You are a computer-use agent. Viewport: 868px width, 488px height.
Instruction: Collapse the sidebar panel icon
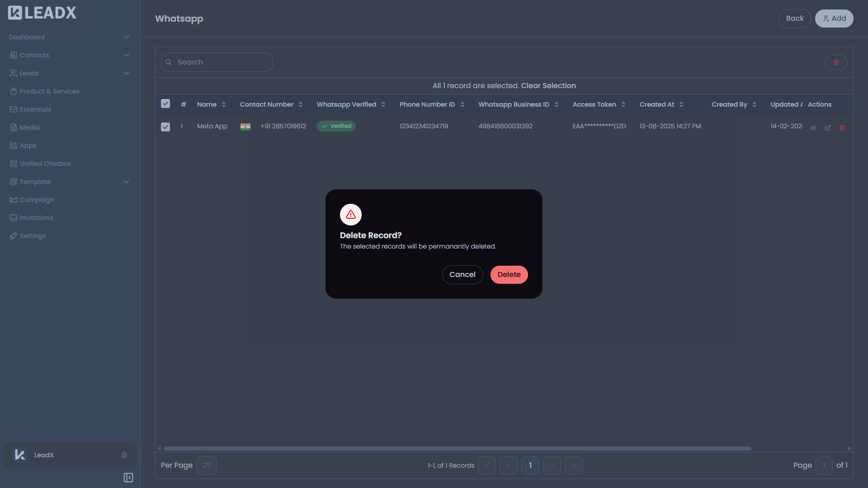[x=128, y=478]
